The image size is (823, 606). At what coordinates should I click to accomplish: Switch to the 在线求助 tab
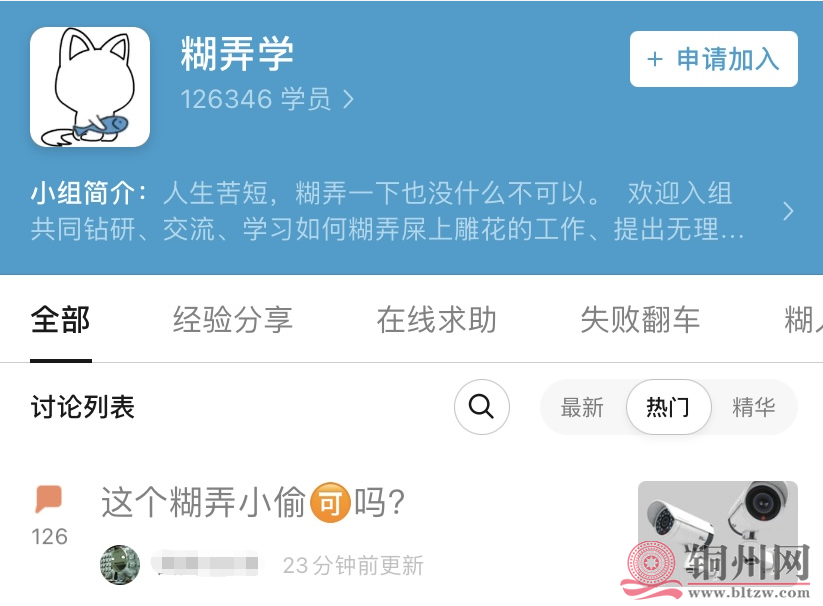pos(437,320)
